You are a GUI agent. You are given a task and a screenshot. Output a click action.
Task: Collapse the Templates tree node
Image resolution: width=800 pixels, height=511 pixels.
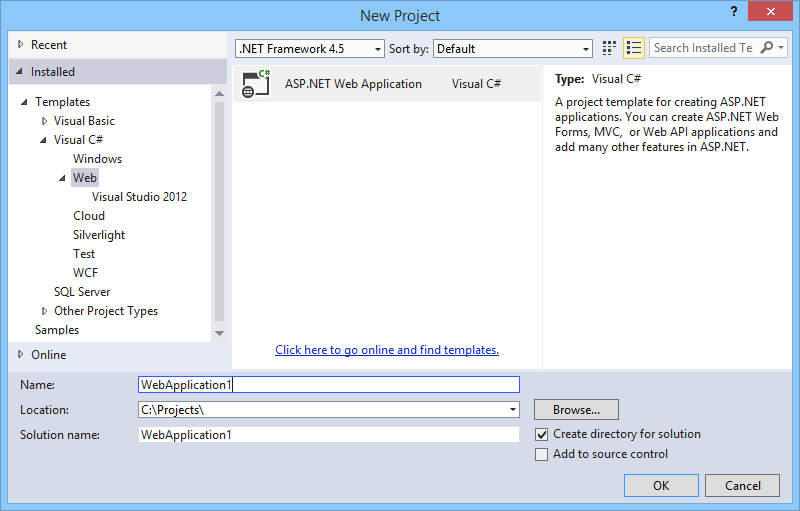point(24,102)
